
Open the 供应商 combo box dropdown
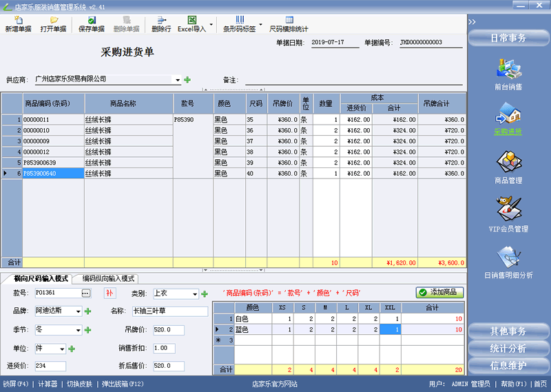[x=178, y=80]
